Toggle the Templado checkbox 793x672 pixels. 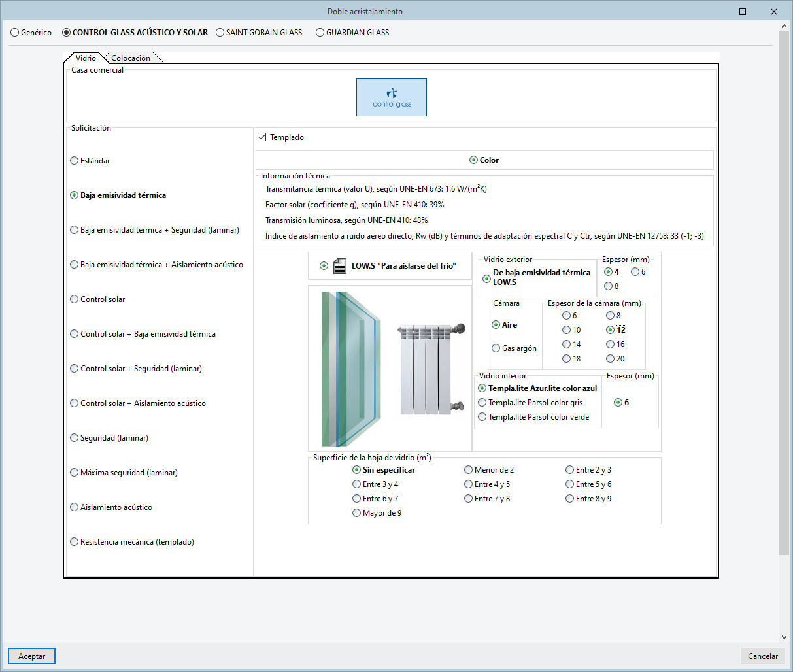281,137
